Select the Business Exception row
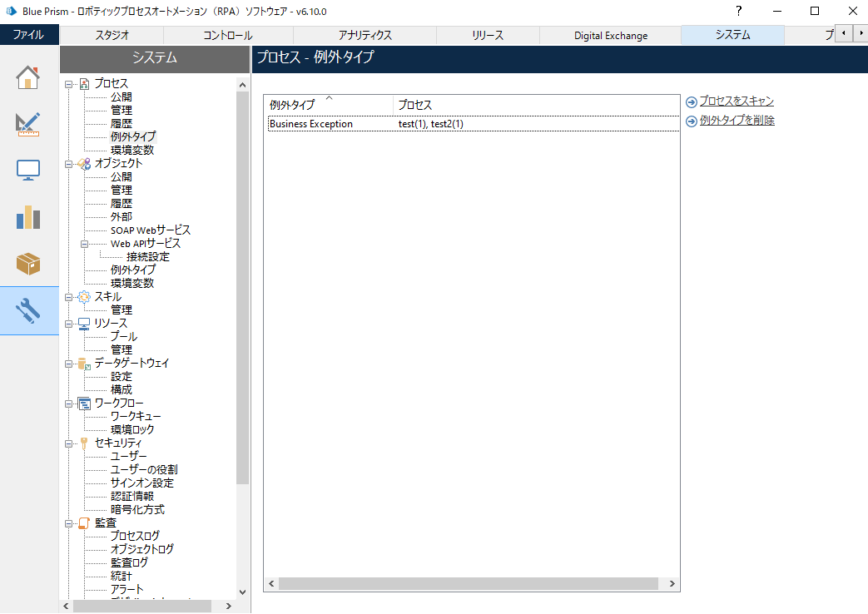Image resolution: width=868 pixels, height=614 pixels. click(x=472, y=124)
